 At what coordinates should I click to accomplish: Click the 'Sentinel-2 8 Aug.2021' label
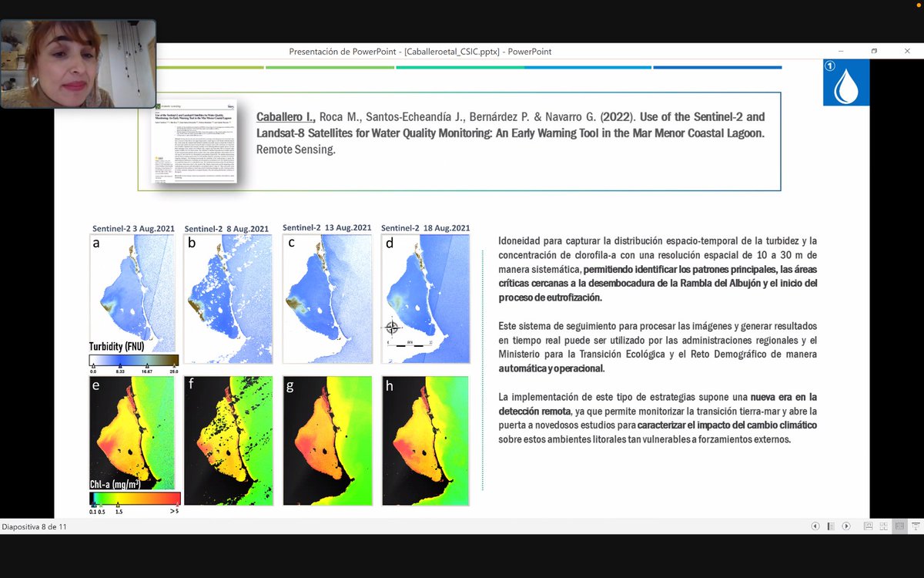226,229
